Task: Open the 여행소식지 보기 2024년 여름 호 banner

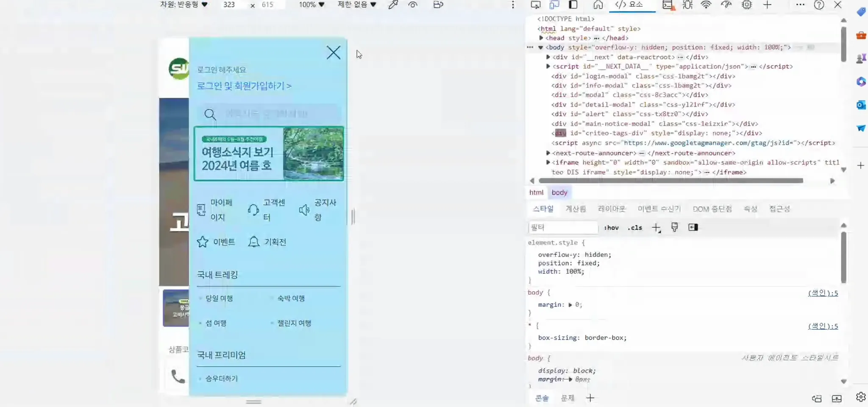Action: coord(269,153)
